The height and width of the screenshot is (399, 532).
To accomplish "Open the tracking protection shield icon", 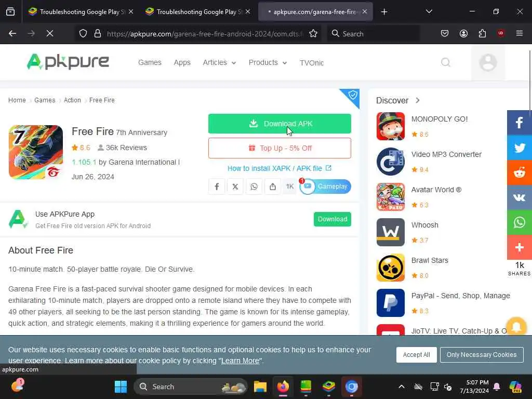I will point(83,34).
